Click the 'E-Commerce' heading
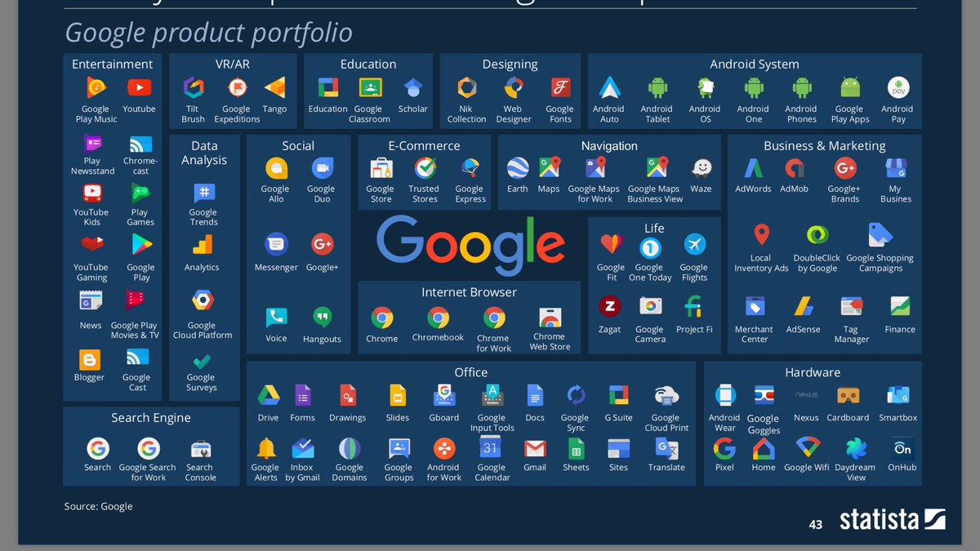980x551 pixels. 424,146
